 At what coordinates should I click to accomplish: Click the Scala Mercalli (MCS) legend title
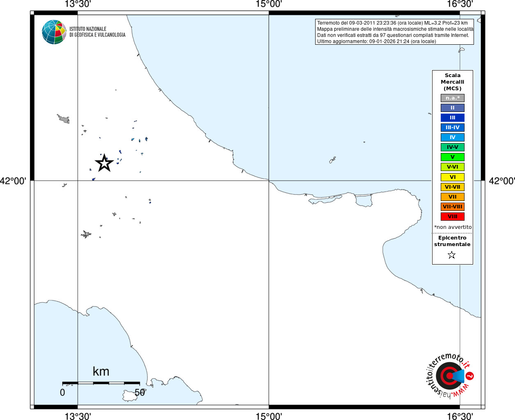point(453,82)
